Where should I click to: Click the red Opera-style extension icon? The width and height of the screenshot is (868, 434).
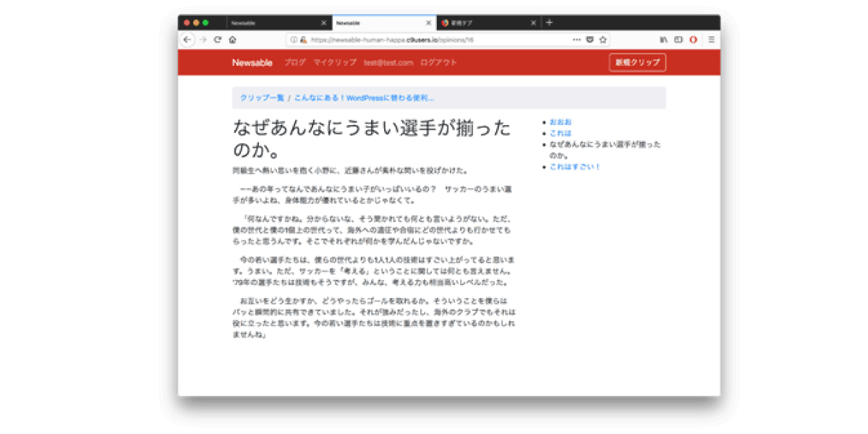(x=693, y=40)
